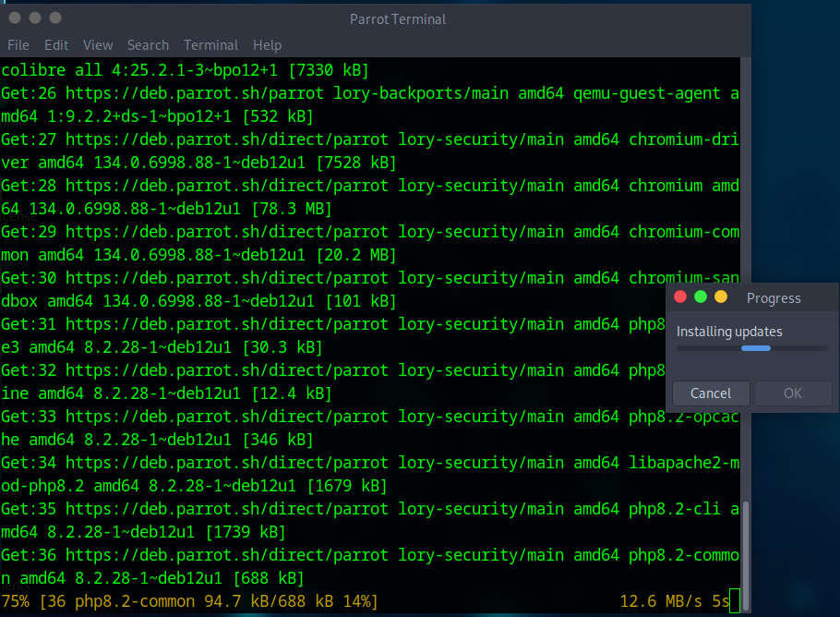Cancel the update installation
Image resolution: width=840 pixels, height=617 pixels.
(711, 393)
